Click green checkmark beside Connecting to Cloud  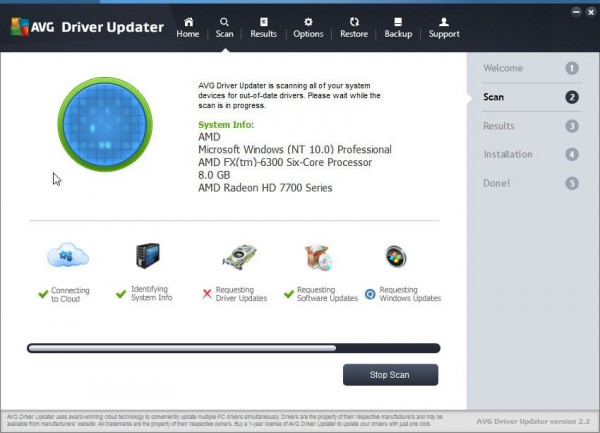43,294
